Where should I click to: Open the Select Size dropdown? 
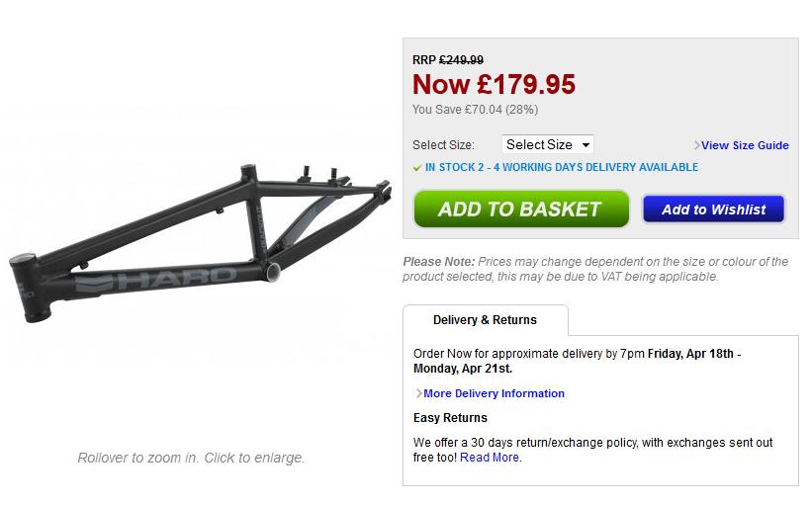coord(547,145)
